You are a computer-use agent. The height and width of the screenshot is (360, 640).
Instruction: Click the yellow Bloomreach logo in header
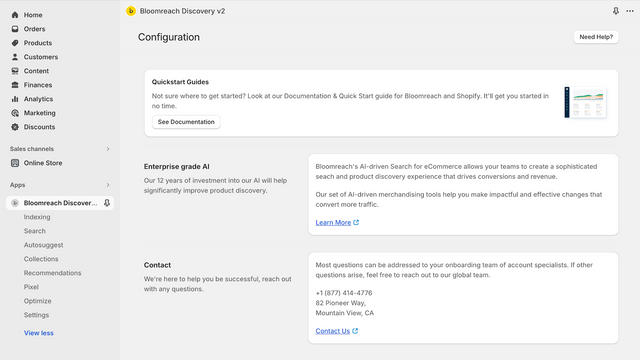point(131,11)
